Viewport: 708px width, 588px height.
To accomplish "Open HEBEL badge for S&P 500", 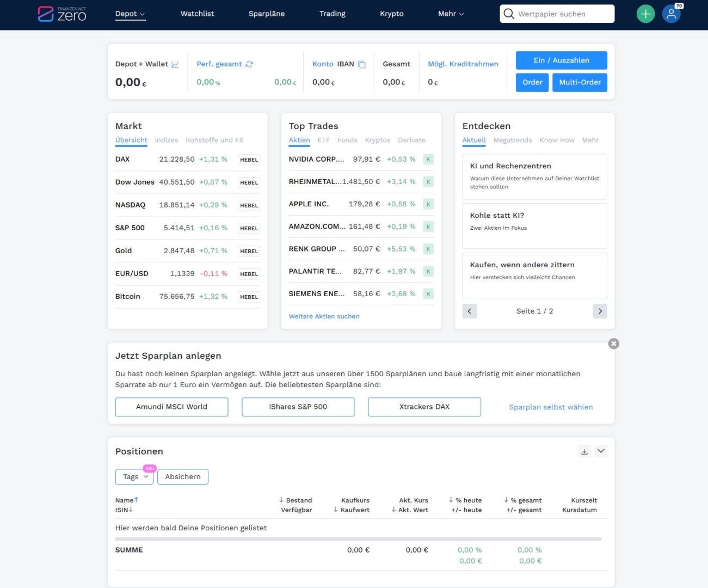I will [x=249, y=228].
